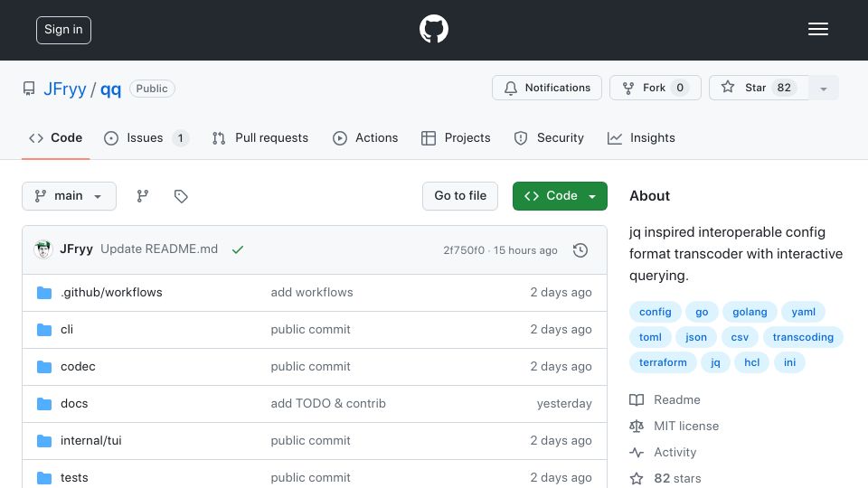Select the ini topic tag
Screen dimensions: 868x488
[790, 362]
